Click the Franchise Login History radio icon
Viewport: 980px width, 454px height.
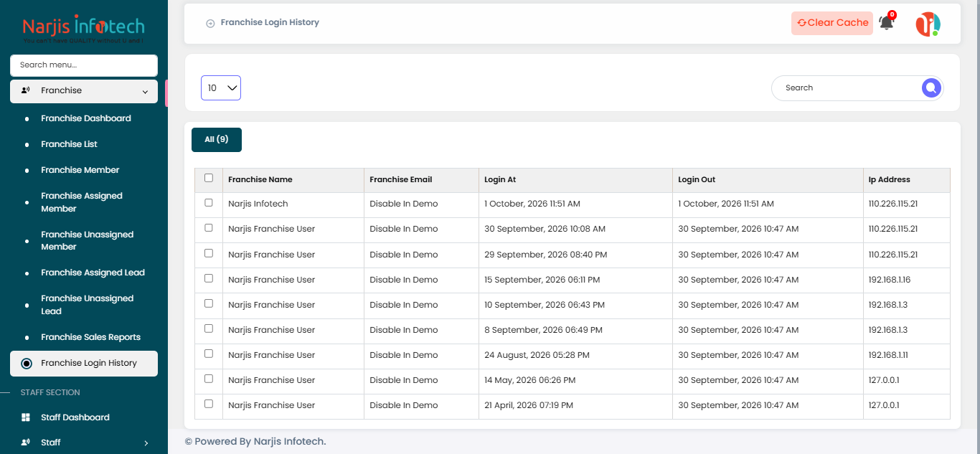[27, 364]
